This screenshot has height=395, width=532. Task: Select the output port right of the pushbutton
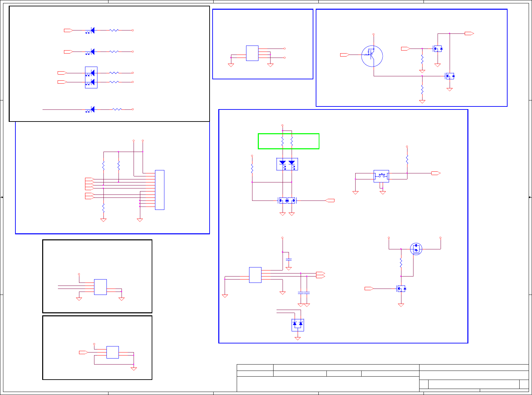436,173
